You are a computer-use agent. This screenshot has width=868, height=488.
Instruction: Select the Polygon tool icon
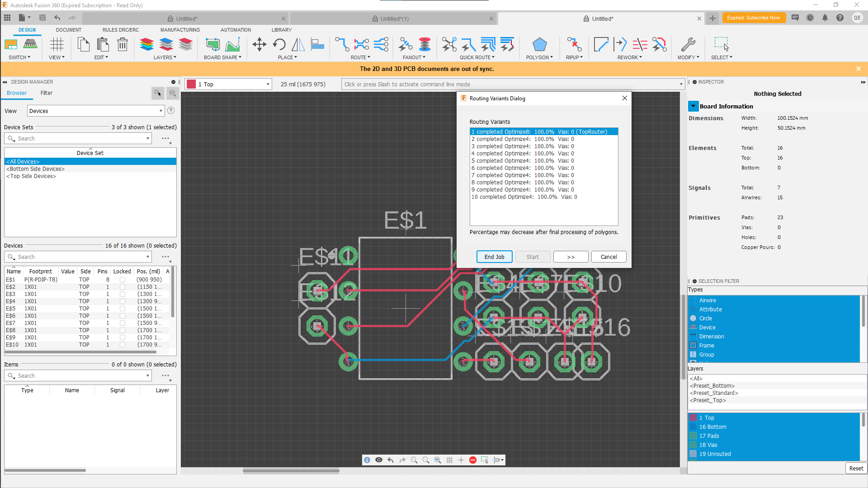(x=537, y=45)
